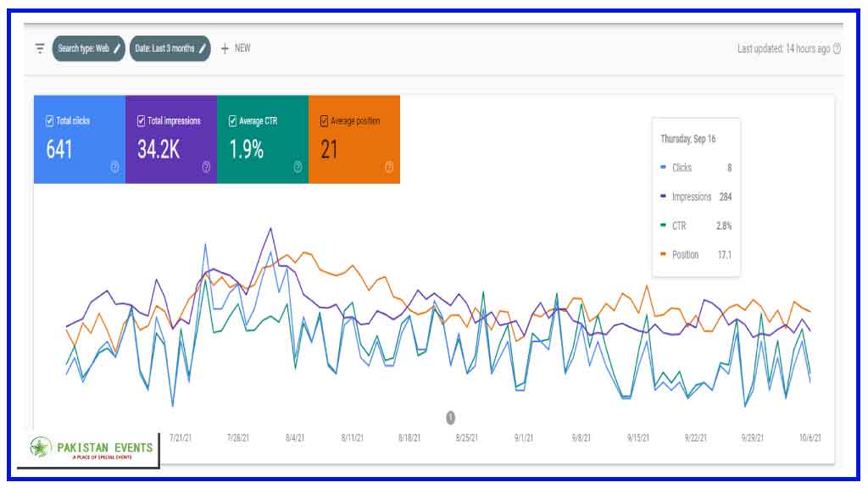
Task: Click Impressions row in tooltip
Action: [x=696, y=197]
